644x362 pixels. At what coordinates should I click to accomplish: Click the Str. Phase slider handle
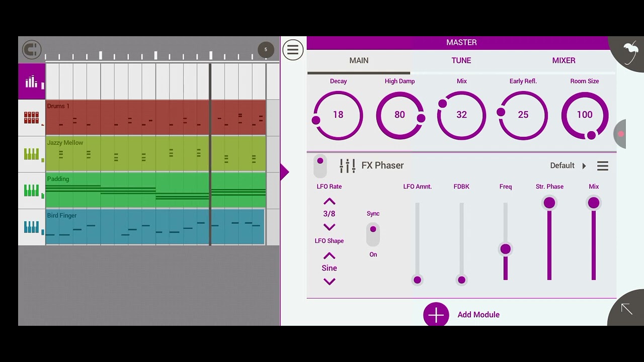(x=549, y=203)
